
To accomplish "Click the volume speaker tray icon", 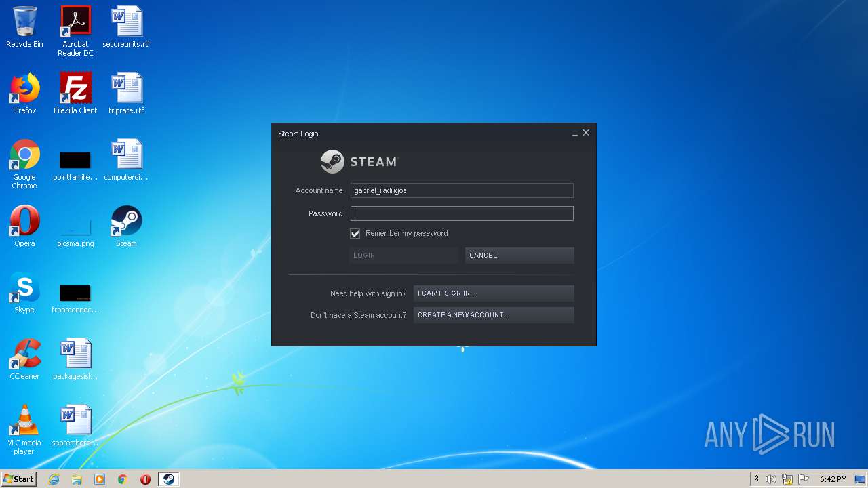I will point(771,479).
